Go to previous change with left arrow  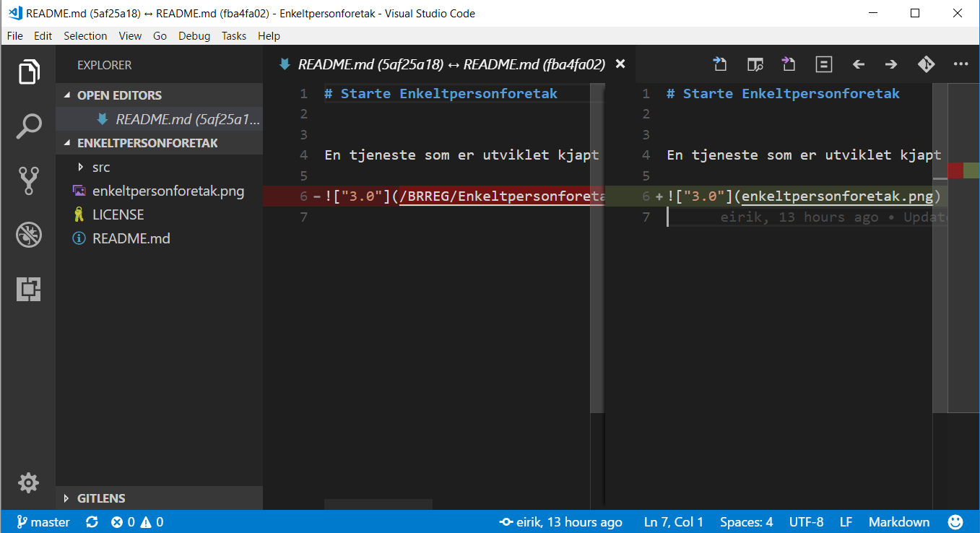[858, 64]
